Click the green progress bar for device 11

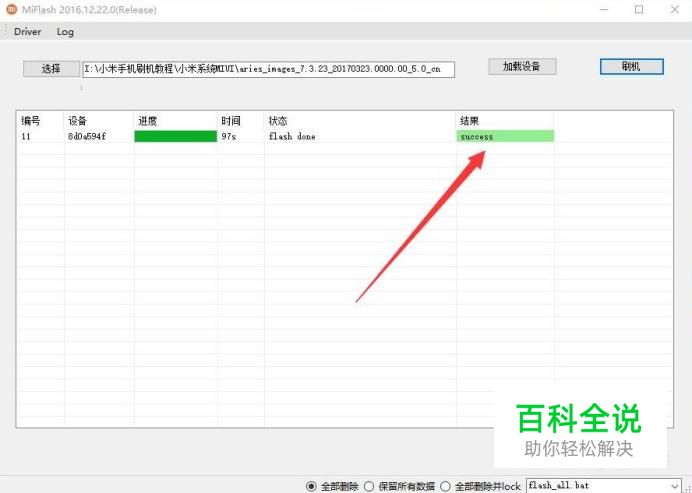pyautogui.click(x=176, y=136)
